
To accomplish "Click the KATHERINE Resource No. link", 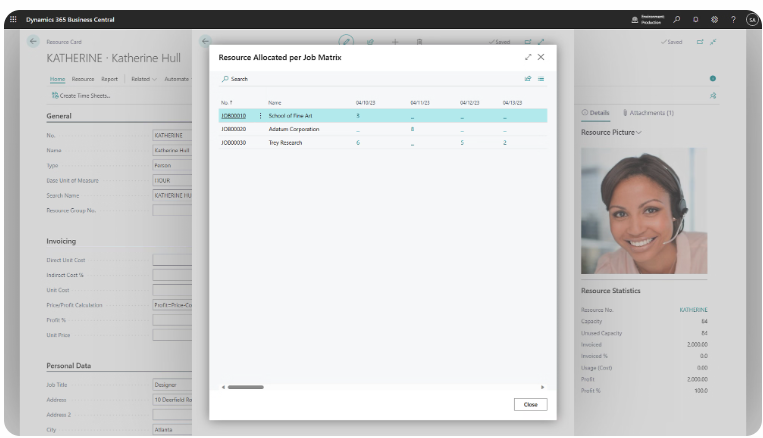I will [693, 310].
